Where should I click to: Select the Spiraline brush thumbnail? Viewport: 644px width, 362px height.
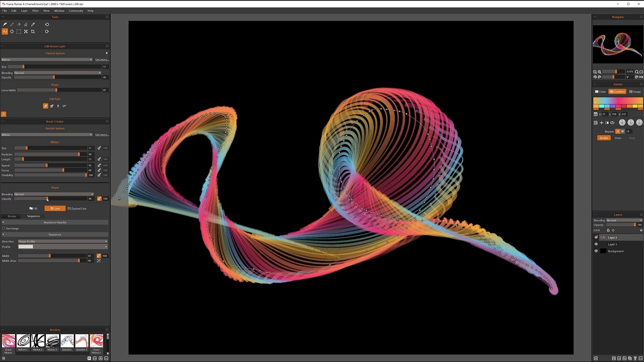click(67, 342)
